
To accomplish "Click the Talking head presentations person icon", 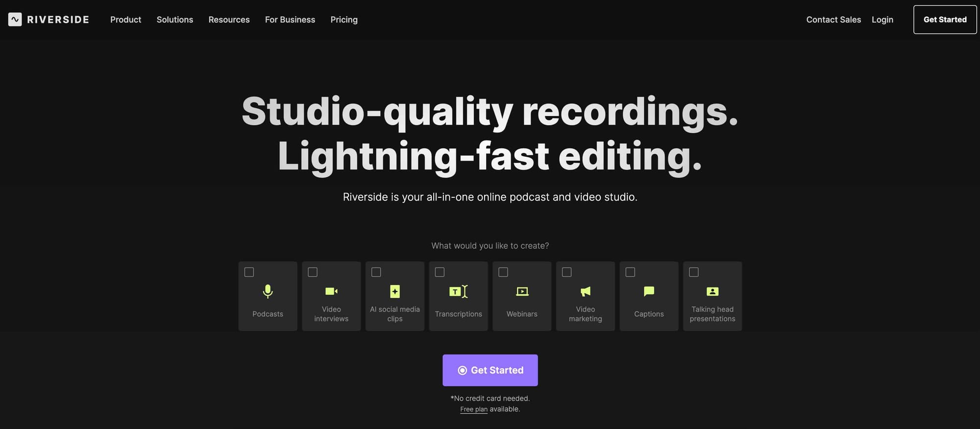I will click(712, 291).
